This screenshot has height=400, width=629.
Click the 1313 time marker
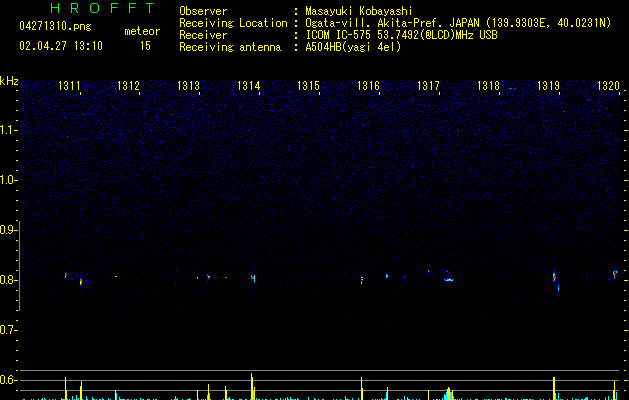189,86
